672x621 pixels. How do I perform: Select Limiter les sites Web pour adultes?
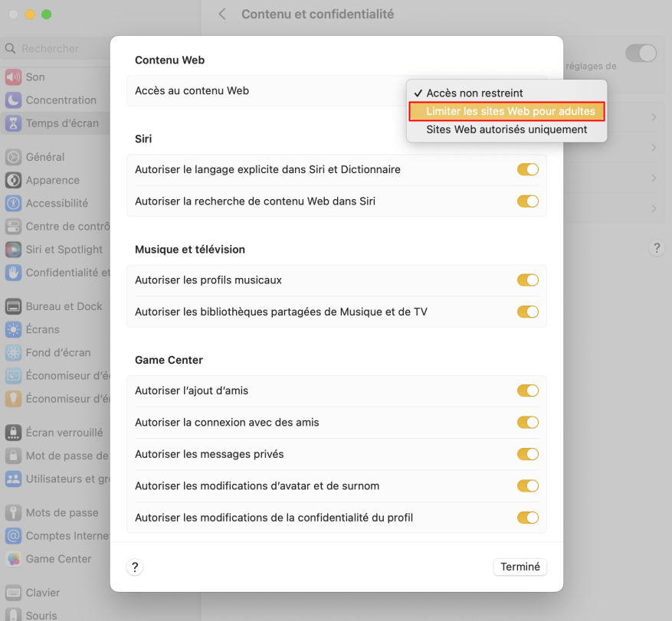click(x=506, y=111)
